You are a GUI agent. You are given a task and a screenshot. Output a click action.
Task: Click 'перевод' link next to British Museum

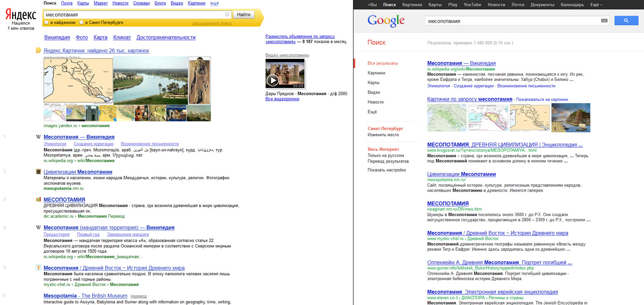(138, 296)
